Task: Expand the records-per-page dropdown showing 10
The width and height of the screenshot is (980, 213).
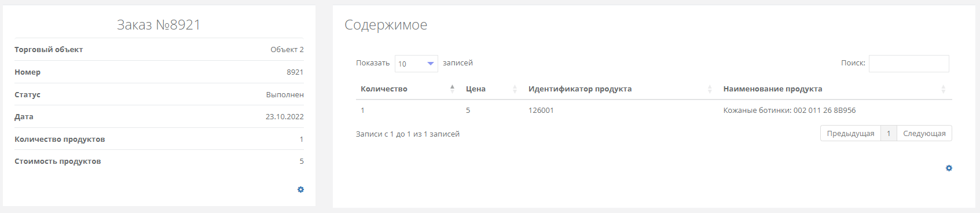Action: pyautogui.click(x=416, y=64)
